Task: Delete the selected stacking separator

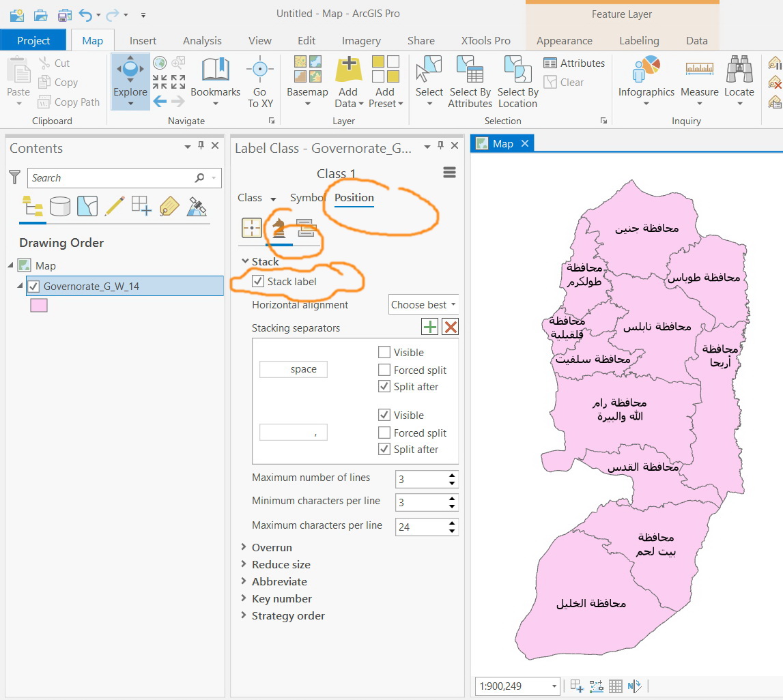Action: coord(451,327)
